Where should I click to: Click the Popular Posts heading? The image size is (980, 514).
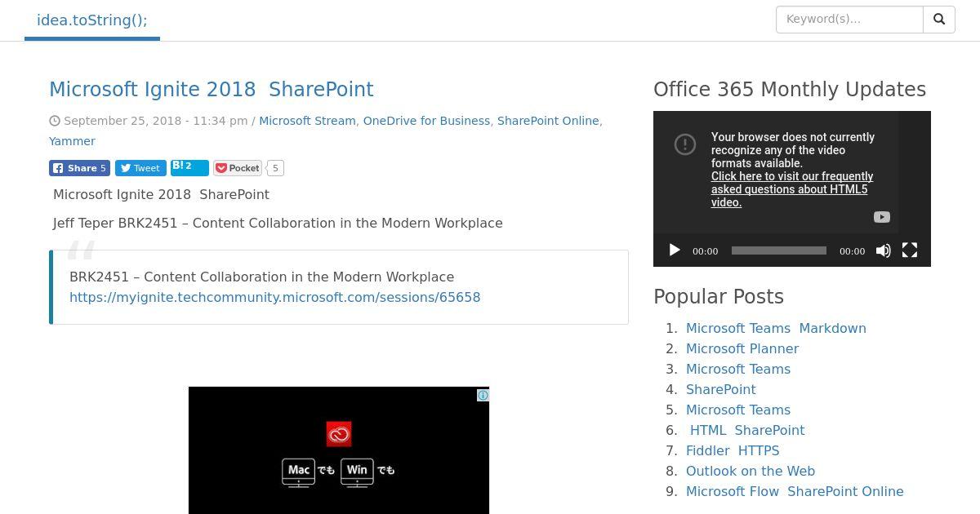(719, 297)
